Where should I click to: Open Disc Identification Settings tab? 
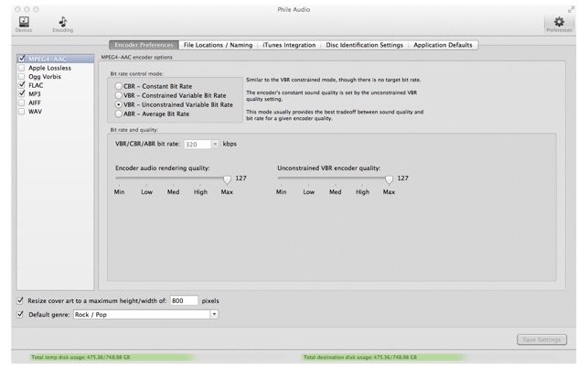(364, 45)
